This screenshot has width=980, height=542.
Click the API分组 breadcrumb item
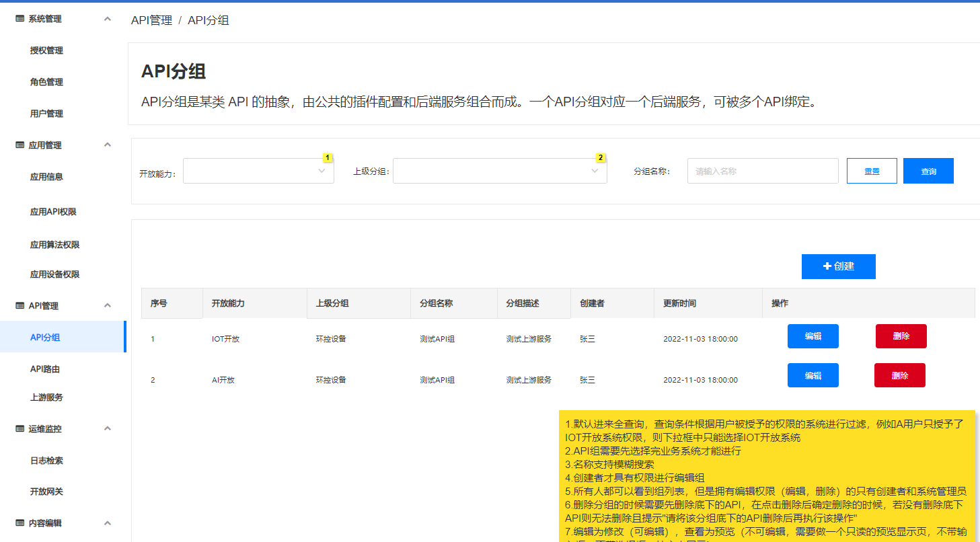pos(208,20)
